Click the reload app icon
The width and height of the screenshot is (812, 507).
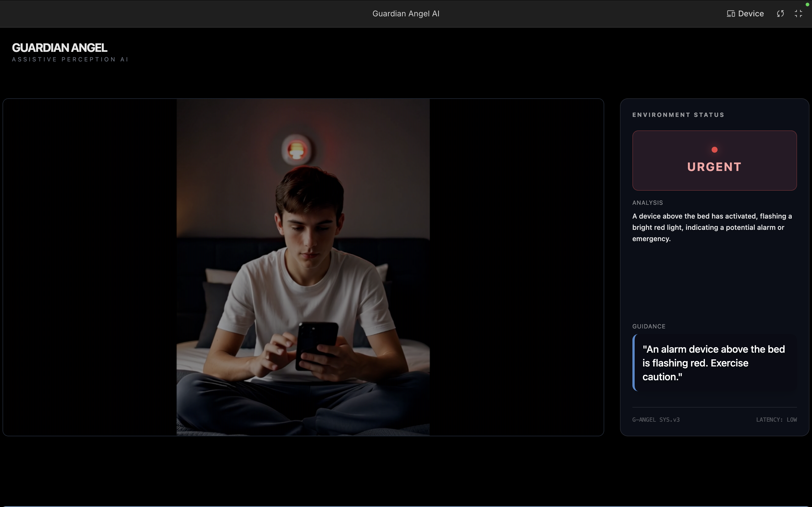click(780, 14)
